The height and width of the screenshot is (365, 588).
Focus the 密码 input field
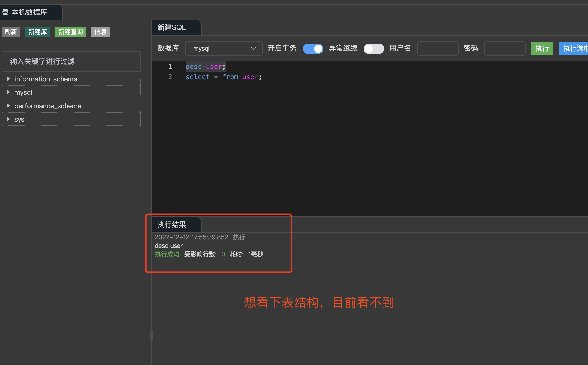coord(505,49)
